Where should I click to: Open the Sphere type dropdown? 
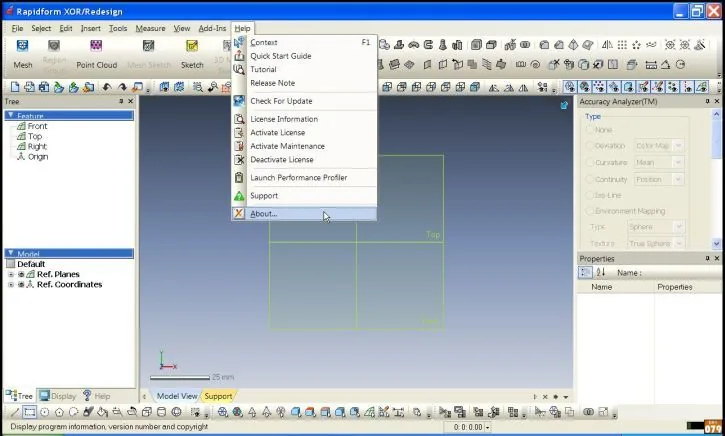coord(656,227)
